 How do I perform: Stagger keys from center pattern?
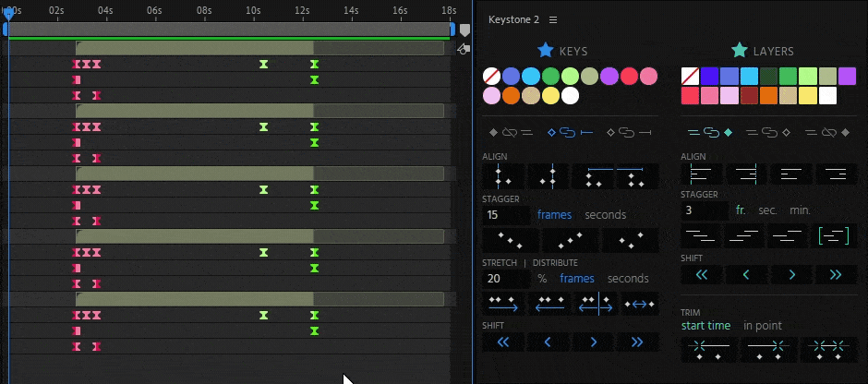point(631,240)
